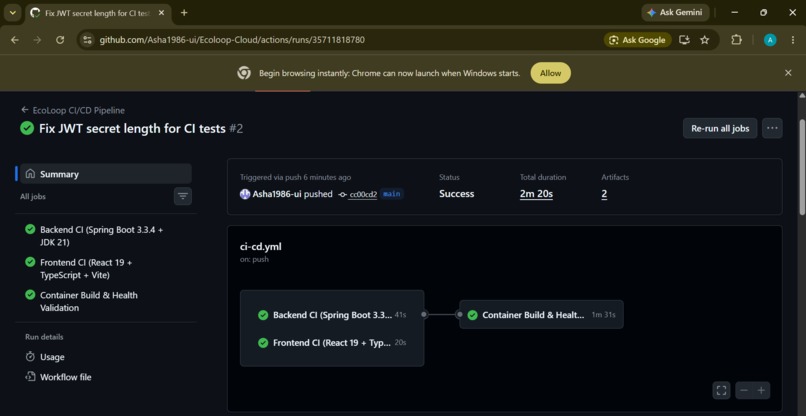Zoom in the workflow graph
The width and height of the screenshot is (806, 416).
click(x=761, y=390)
